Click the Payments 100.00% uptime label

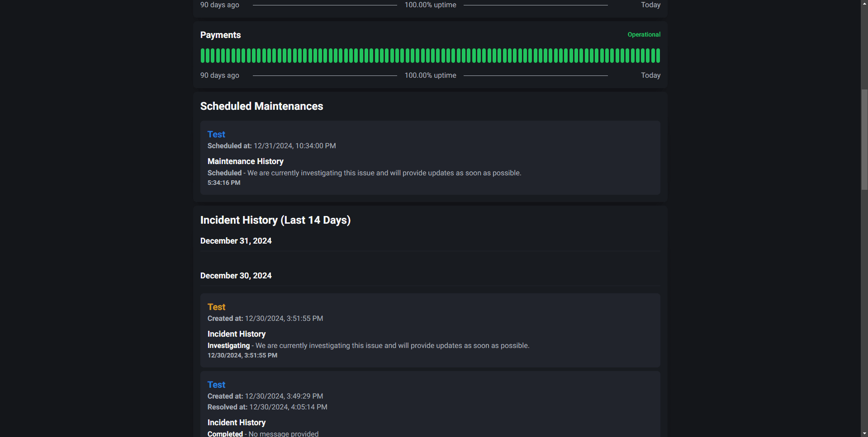[x=430, y=75]
